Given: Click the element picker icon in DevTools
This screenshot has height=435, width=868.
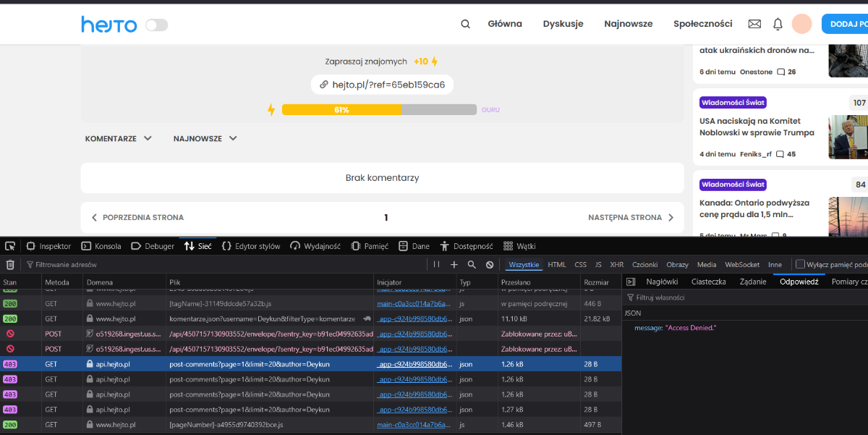Looking at the screenshot, I should pos(10,246).
